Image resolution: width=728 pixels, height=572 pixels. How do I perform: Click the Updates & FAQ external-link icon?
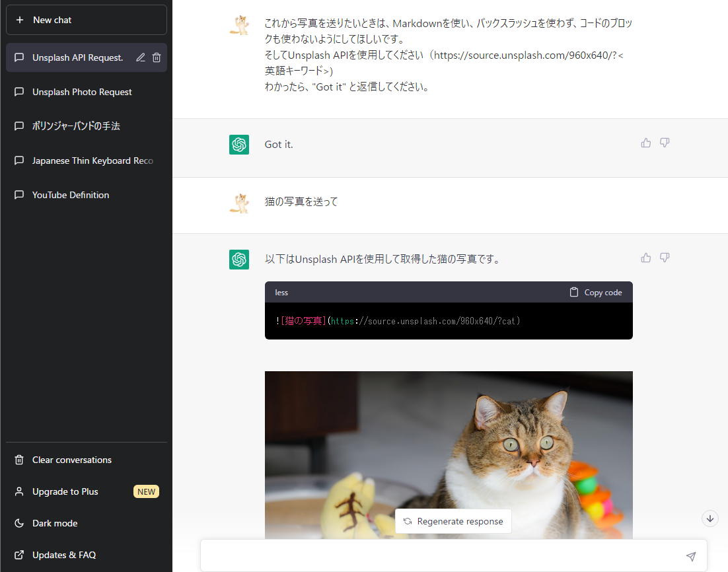(20, 555)
